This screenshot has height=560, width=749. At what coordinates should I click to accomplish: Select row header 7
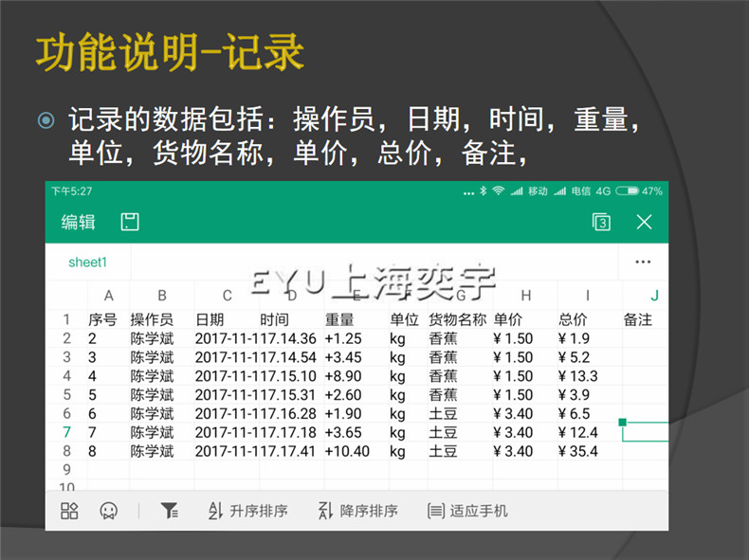coord(66,432)
